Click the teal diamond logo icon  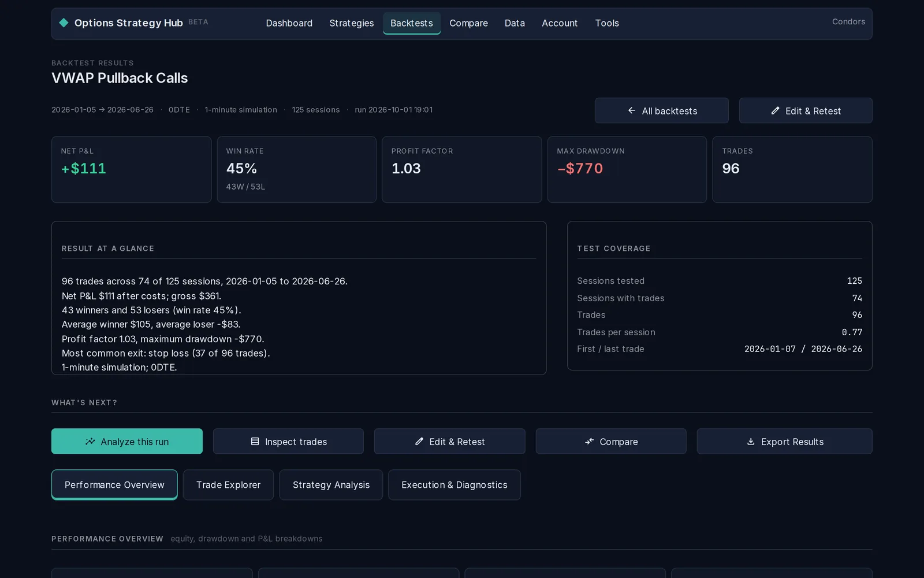(x=64, y=23)
